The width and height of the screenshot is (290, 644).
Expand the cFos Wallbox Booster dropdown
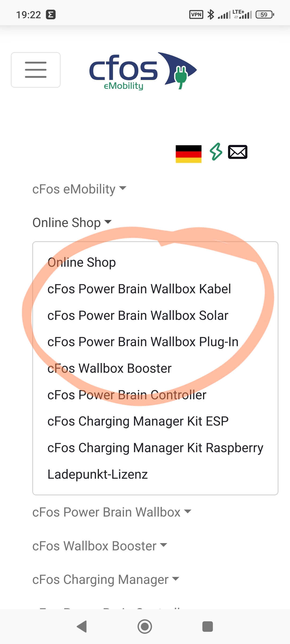click(100, 546)
